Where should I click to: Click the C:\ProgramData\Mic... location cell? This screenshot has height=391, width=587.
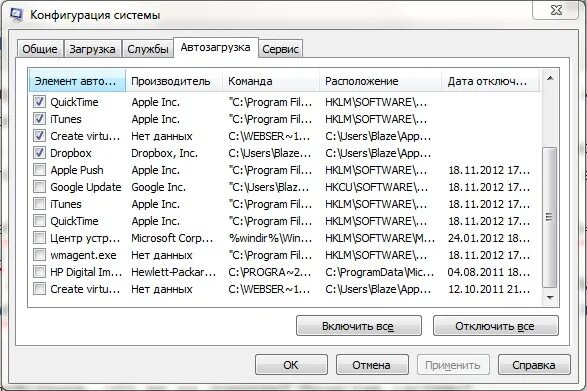point(380,272)
